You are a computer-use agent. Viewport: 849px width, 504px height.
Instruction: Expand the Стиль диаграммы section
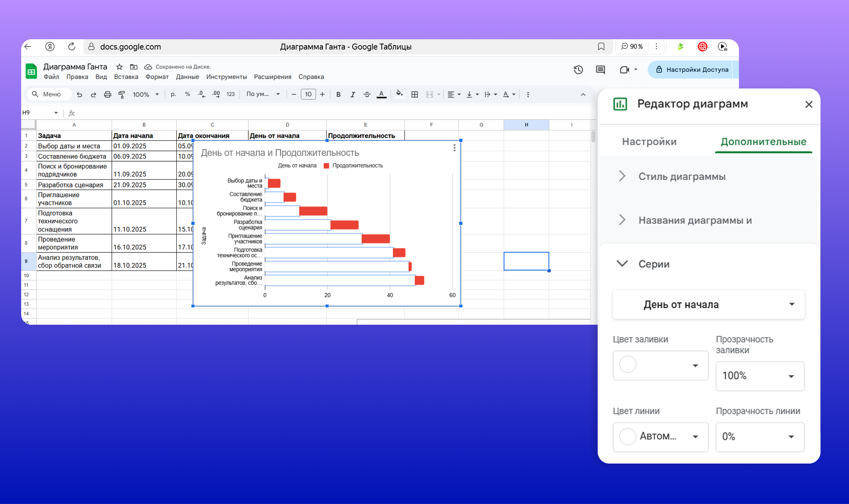point(682,177)
